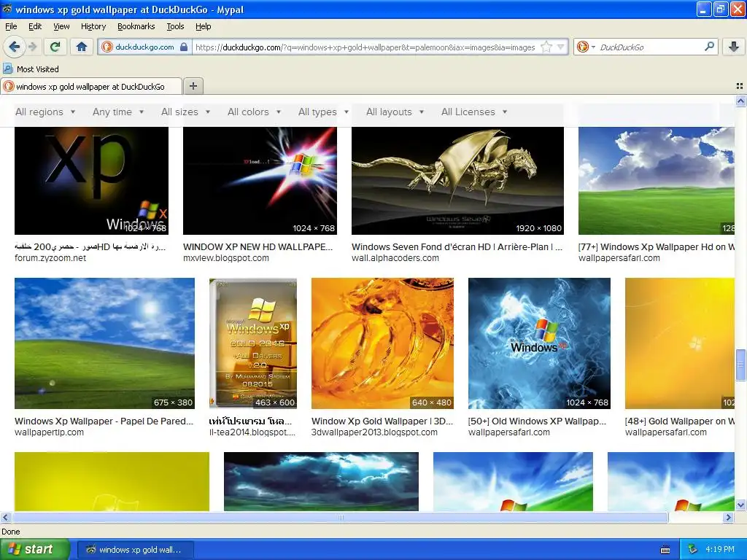The width and height of the screenshot is (747, 560).
Task: Click the vertical scrollbar thumb
Action: [x=740, y=365]
